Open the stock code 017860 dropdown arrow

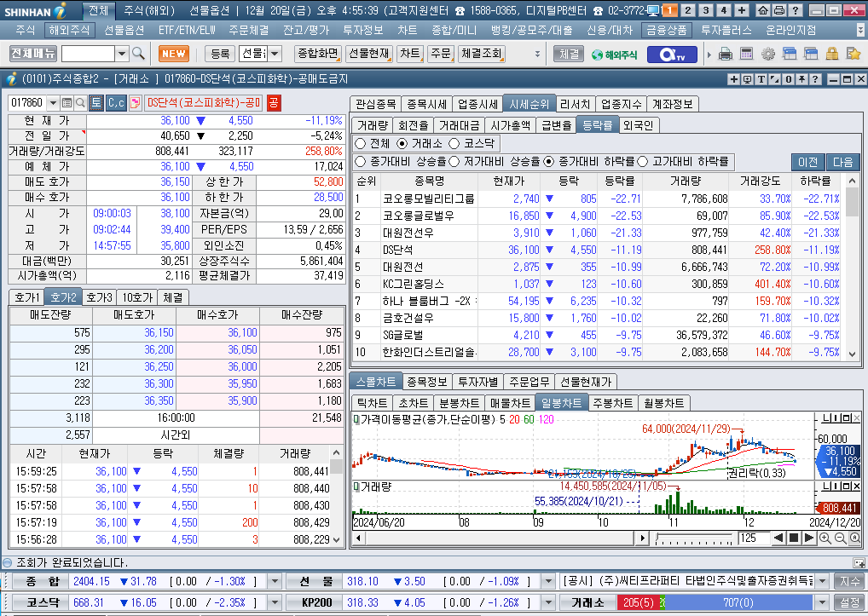pos(53,103)
